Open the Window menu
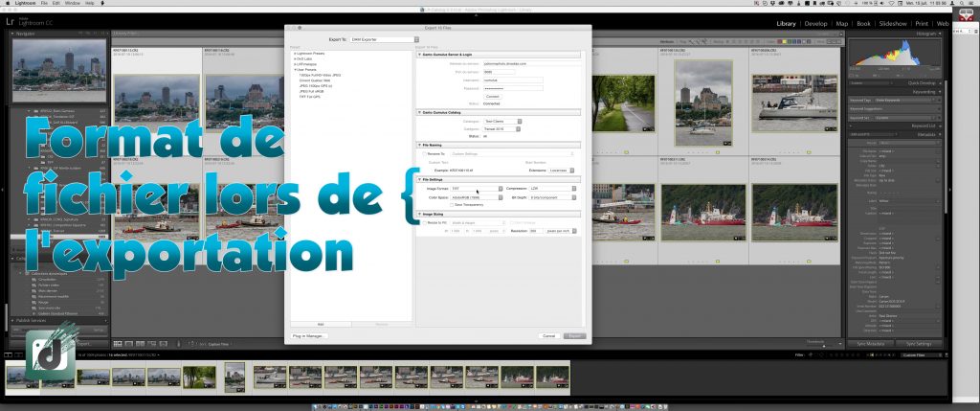This screenshot has height=411, width=980. (73, 3)
